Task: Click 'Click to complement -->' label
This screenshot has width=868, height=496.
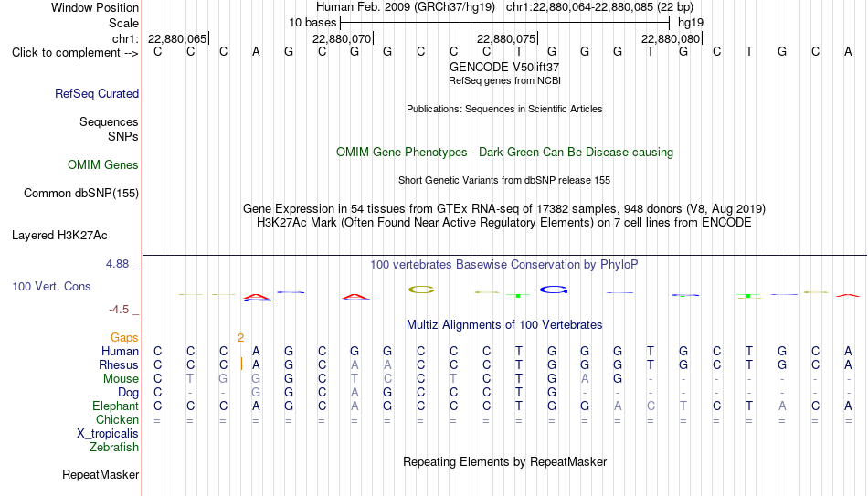Action: click(x=75, y=53)
